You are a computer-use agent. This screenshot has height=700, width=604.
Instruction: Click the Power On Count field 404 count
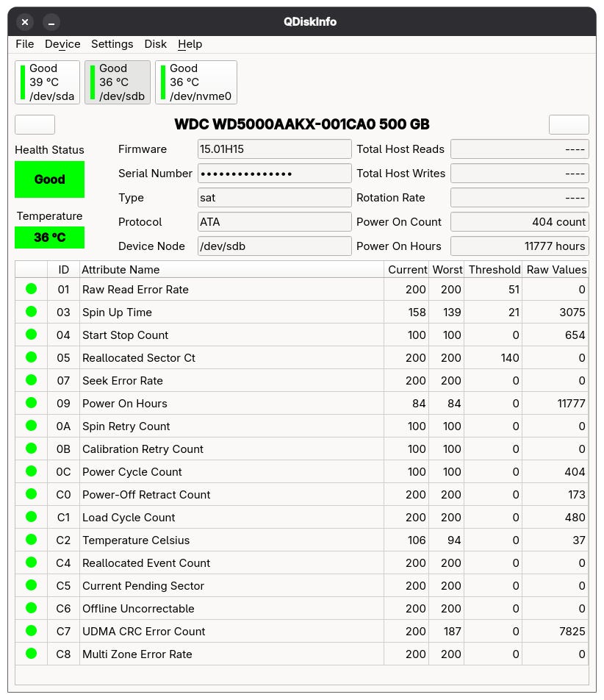[519, 222]
